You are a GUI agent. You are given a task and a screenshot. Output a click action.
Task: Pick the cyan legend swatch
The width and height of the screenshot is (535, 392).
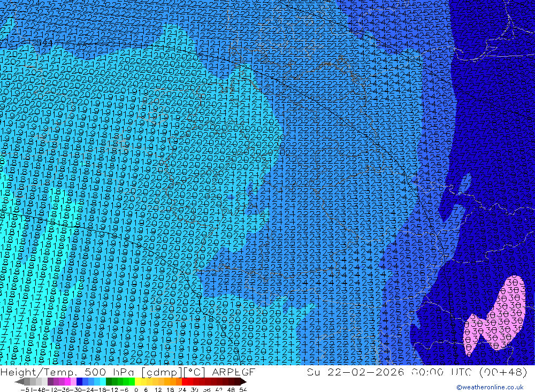(x=103, y=382)
